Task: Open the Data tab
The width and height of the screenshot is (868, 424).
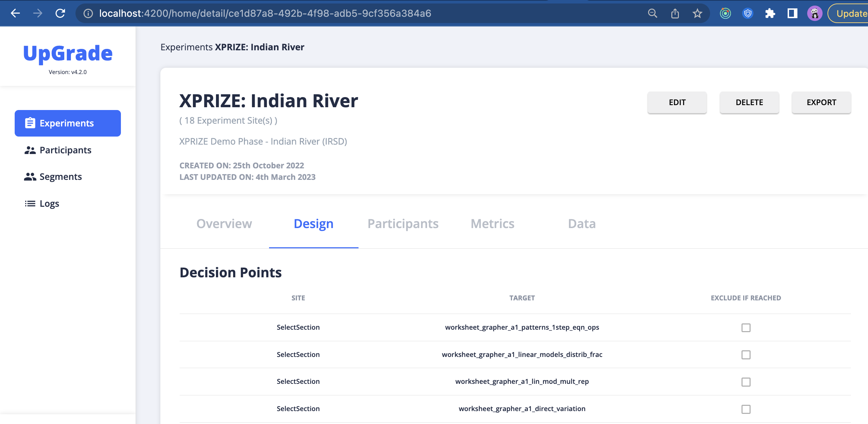Action: coord(582,224)
